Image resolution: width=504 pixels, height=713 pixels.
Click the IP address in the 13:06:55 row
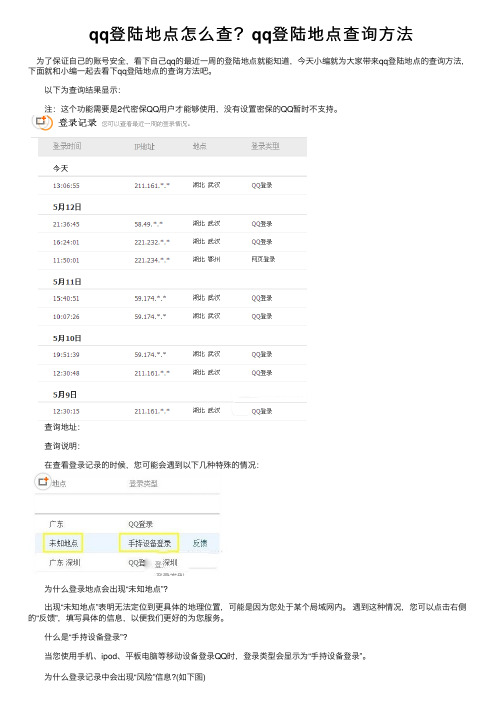(152, 186)
